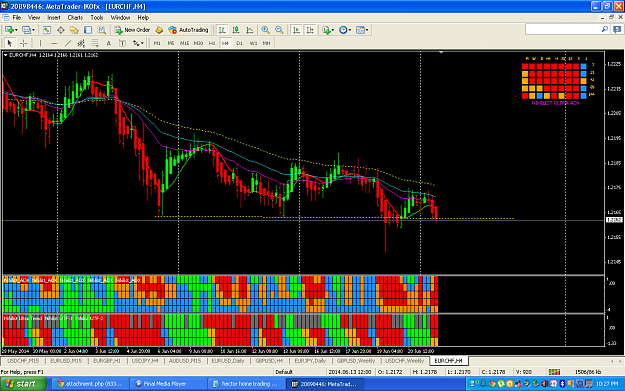Switch to bar chart display

pyautogui.click(x=222, y=30)
